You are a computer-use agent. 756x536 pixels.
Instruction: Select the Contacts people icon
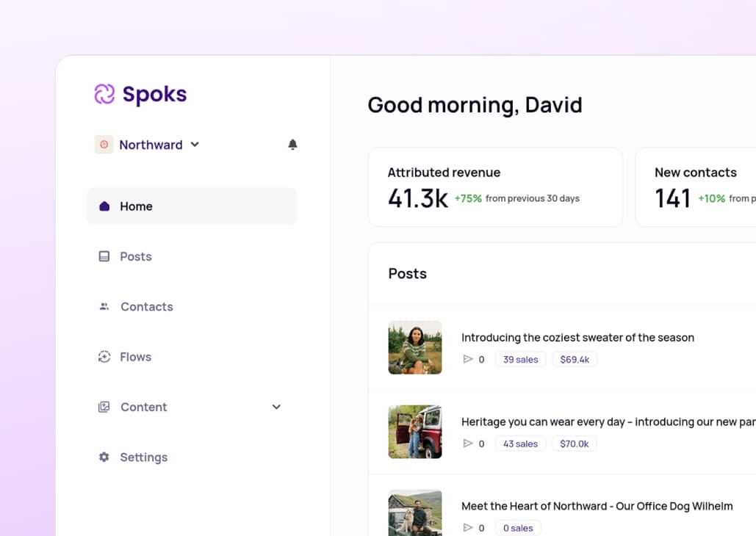point(104,306)
